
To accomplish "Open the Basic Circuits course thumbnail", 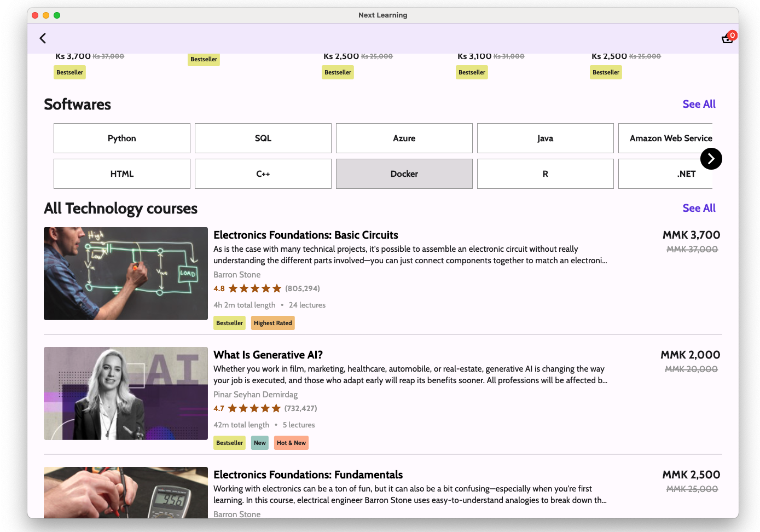I will point(126,274).
